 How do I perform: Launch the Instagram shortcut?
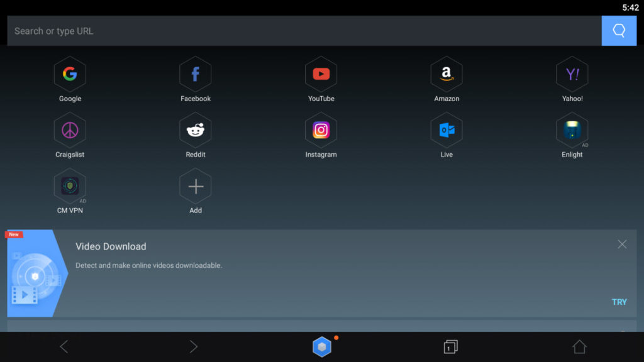321,130
